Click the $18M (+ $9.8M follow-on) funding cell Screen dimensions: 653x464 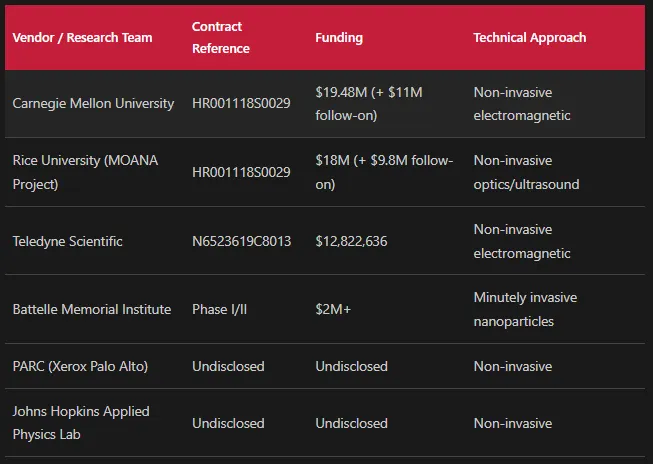click(x=384, y=172)
